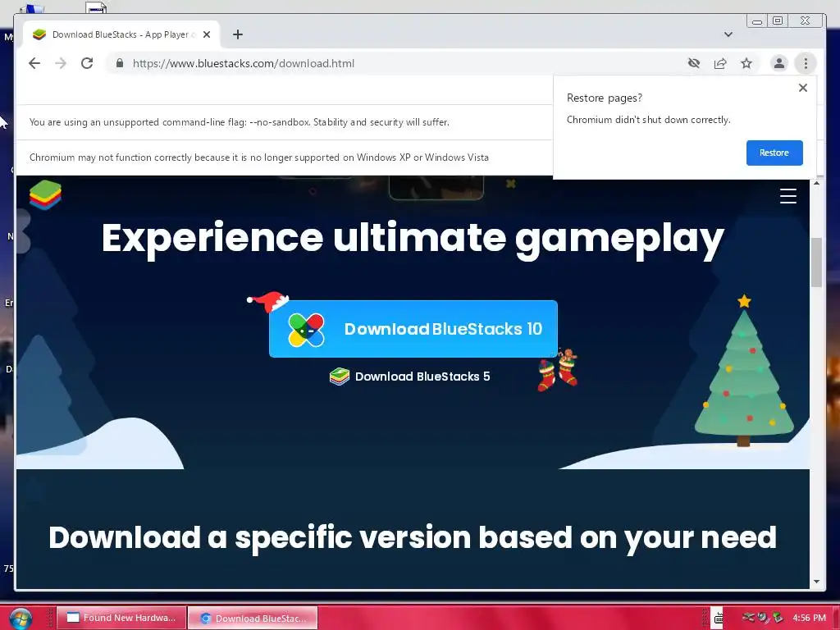Click the padlock site info icon
Viewport: 840px width, 630px height.
tap(120, 63)
